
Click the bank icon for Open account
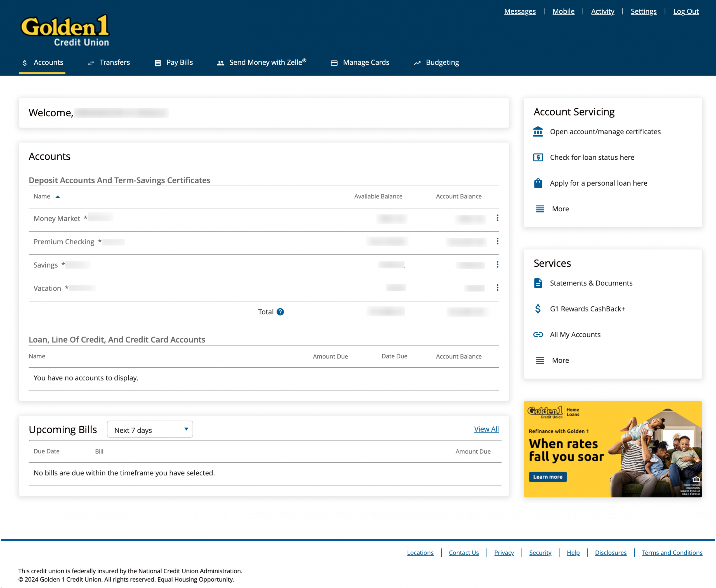pyautogui.click(x=538, y=131)
